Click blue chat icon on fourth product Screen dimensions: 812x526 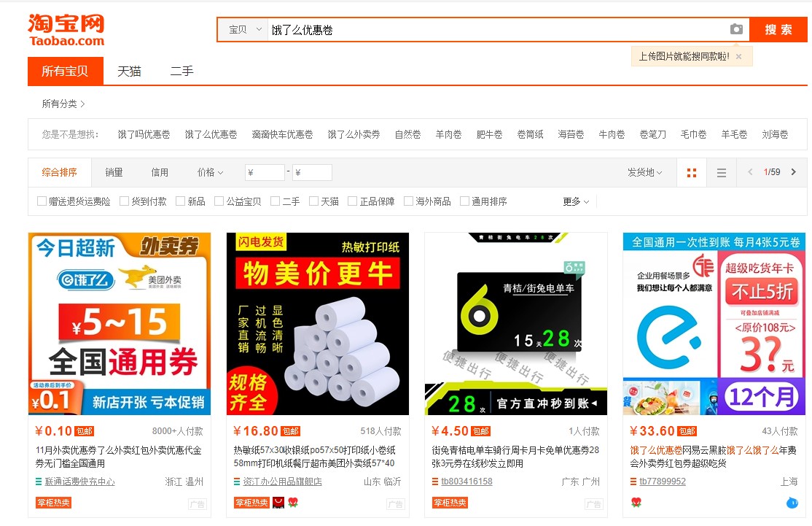(792, 503)
